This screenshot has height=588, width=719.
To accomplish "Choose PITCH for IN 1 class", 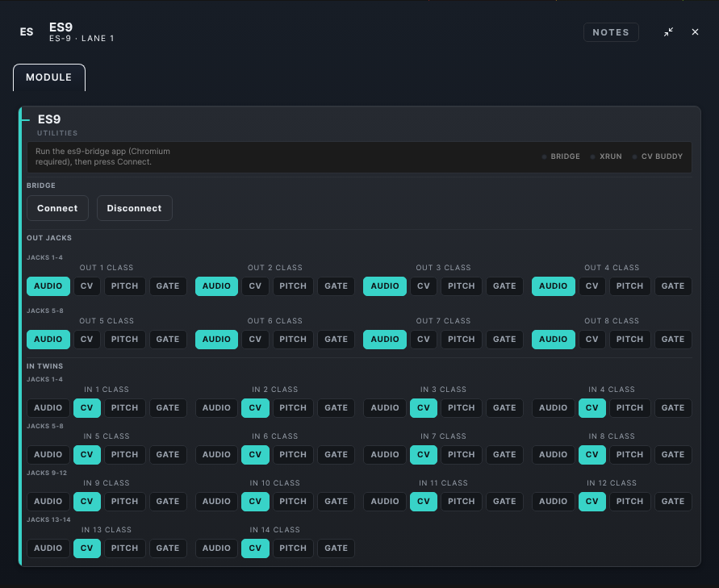I will click(125, 408).
